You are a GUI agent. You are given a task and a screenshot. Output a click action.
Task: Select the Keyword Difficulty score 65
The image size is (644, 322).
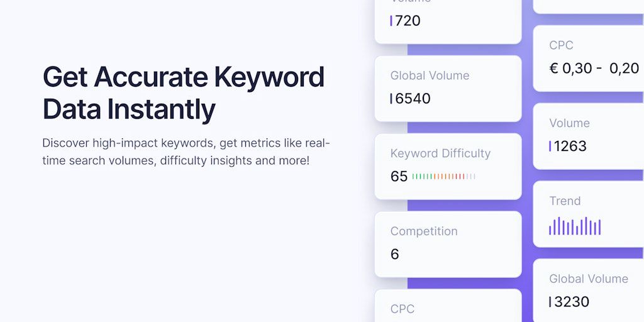coord(399,177)
